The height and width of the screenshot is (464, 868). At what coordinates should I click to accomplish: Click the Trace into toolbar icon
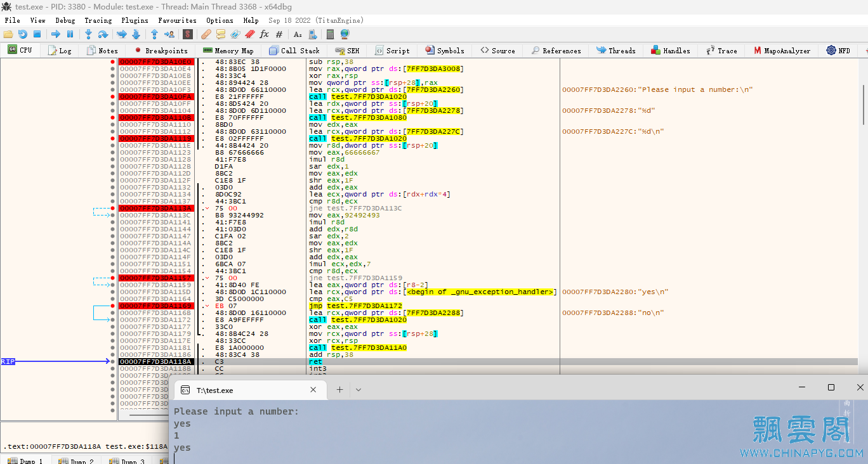pyautogui.click(x=121, y=34)
